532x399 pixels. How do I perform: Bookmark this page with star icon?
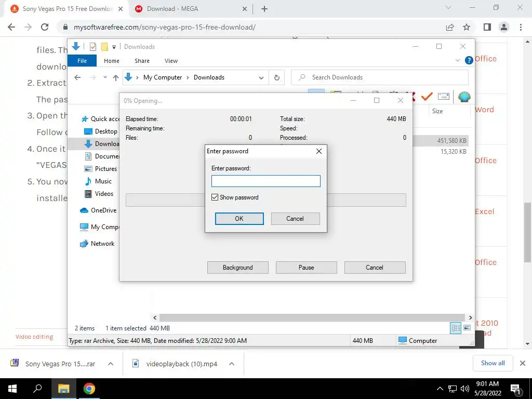click(467, 27)
